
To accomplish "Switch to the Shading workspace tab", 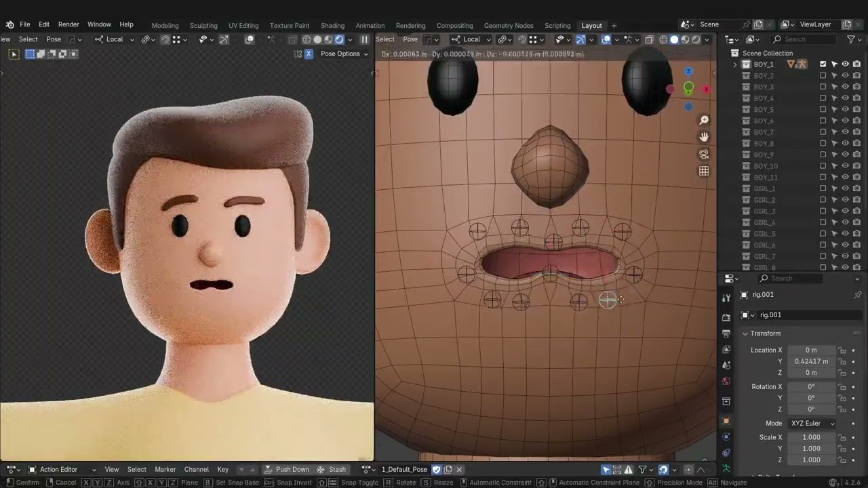I will coord(332,26).
